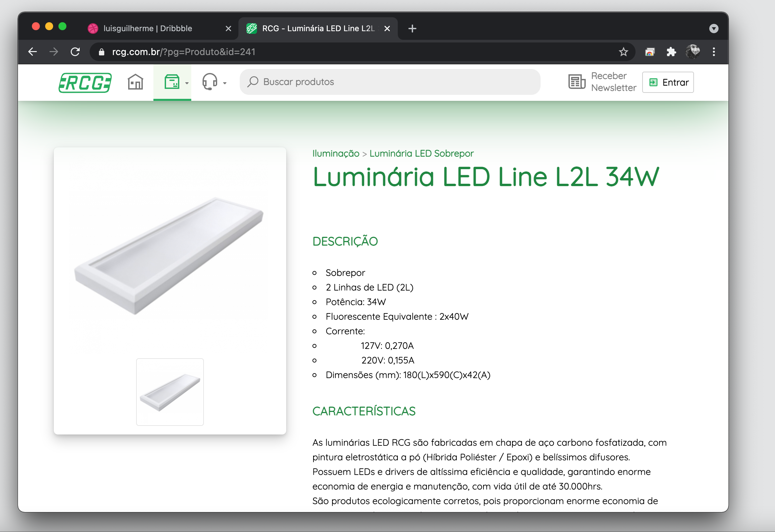Open the tab search dropdown arrow
Screen dimensions: 775x532
714,29
